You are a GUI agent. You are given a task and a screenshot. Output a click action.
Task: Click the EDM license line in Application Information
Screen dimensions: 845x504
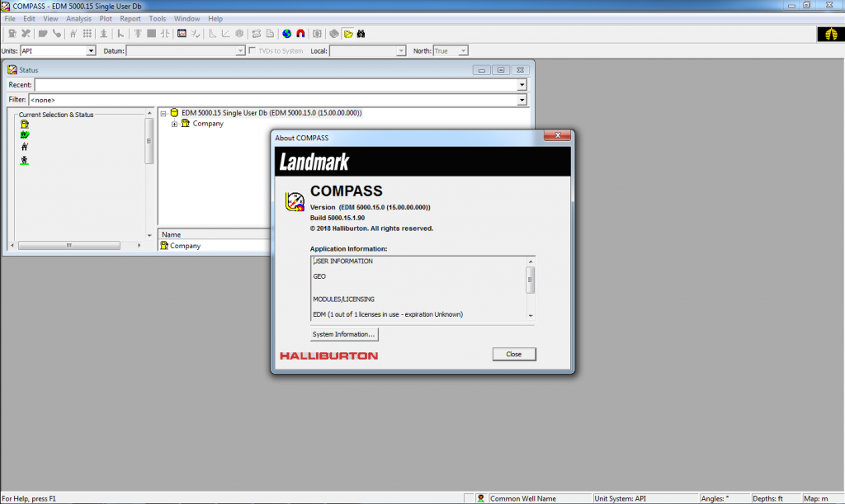pos(388,314)
